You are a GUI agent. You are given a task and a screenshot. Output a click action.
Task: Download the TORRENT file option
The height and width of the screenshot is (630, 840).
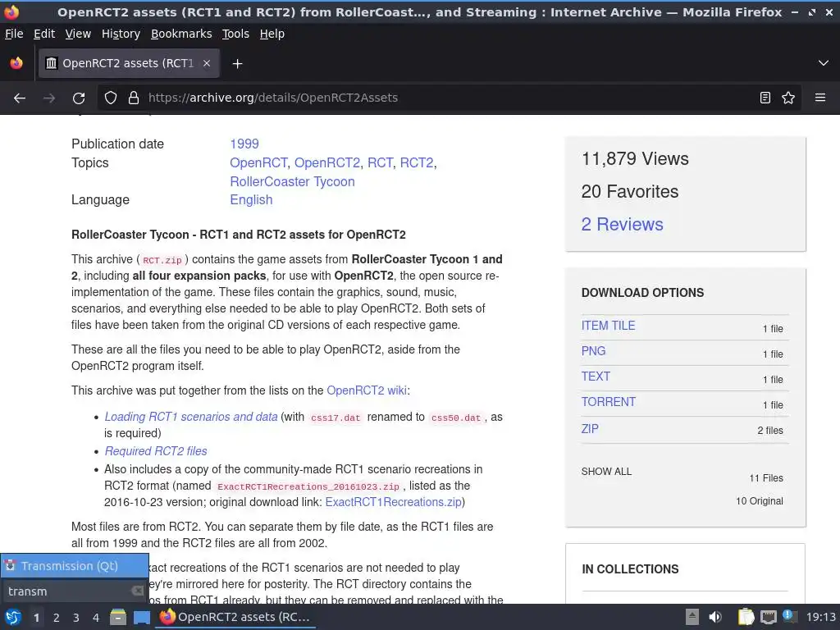pyautogui.click(x=609, y=402)
